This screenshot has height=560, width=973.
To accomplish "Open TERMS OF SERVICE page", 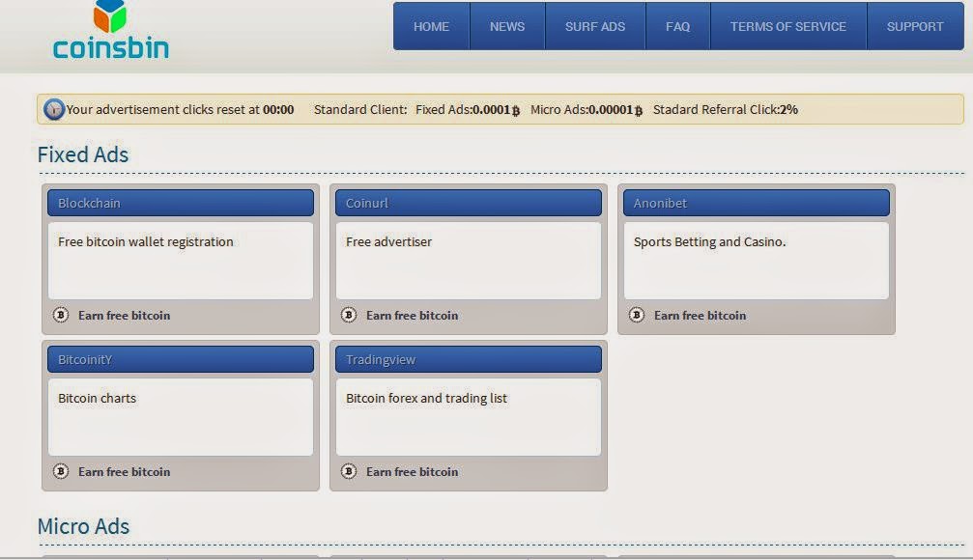I will [x=788, y=26].
